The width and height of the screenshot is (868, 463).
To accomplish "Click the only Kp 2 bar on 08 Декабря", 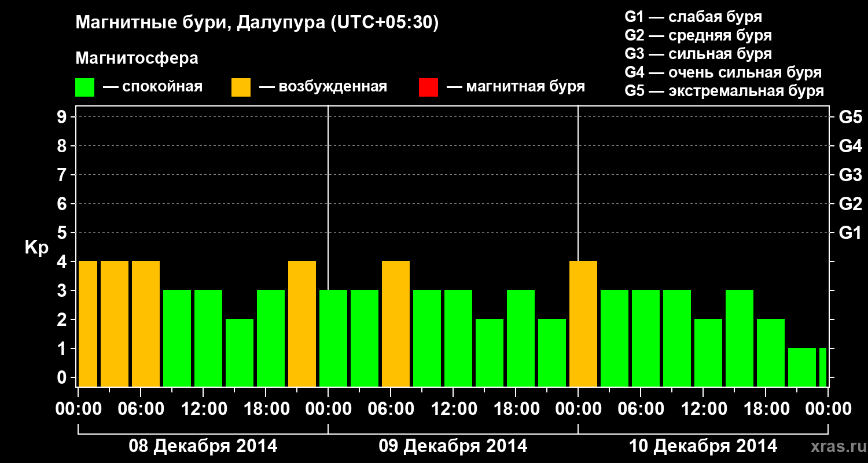I will (x=240, y=352).
